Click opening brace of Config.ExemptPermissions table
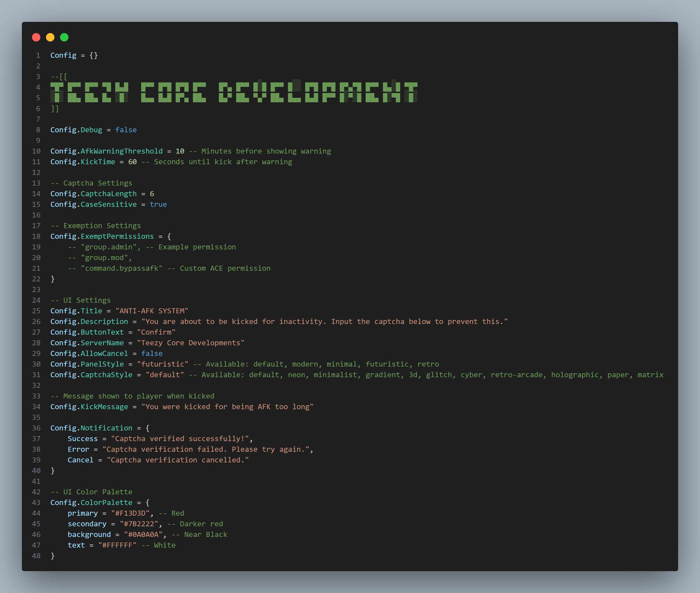The height and width of the screenshot is (593, 700). [169, 236]
